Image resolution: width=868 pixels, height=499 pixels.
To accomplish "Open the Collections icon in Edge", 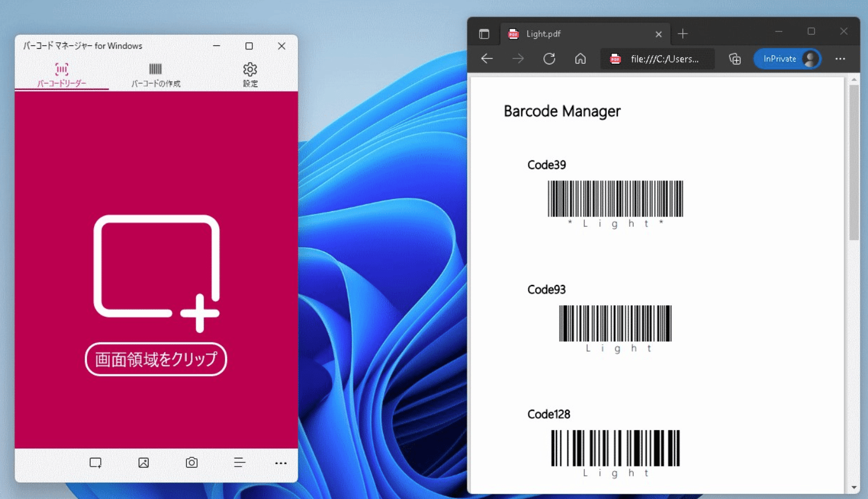I will click(x=735, y=59).
